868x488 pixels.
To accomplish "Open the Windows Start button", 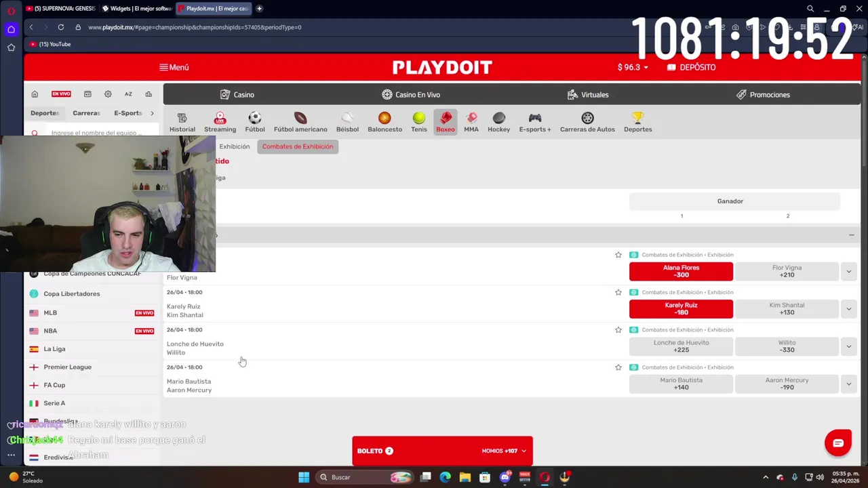I will pyautogui.click(x=304, y=477).
